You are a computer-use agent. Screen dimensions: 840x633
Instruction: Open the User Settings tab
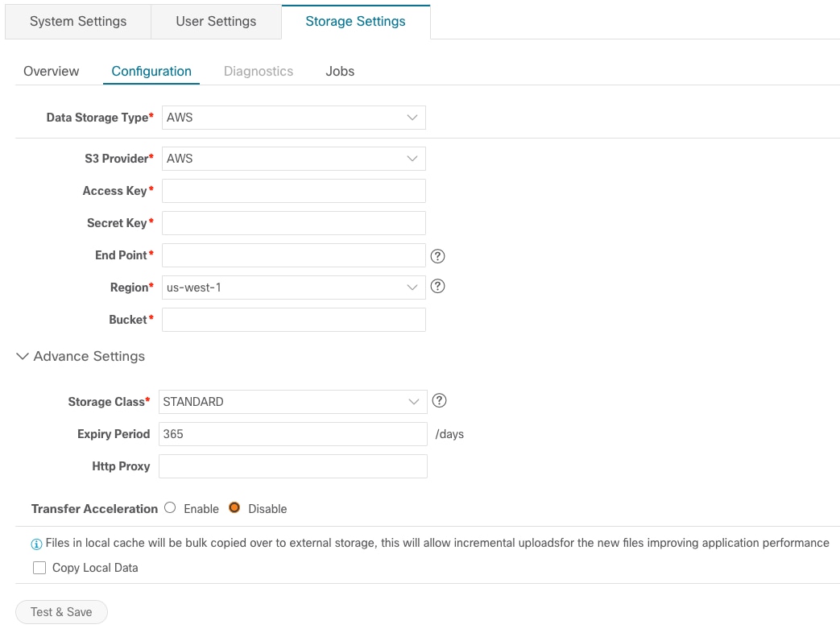tap(216, 22)
